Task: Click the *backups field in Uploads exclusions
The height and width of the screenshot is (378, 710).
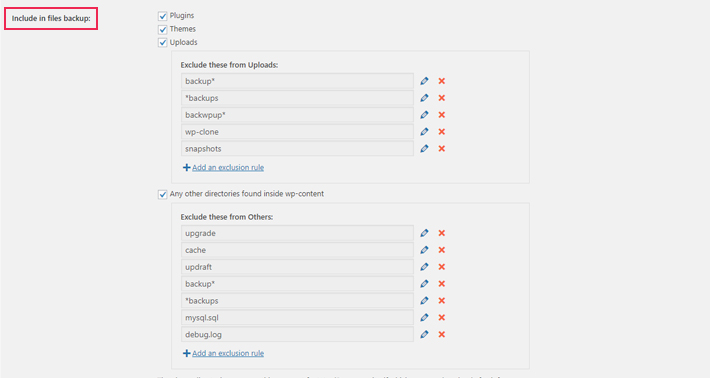Action: (297, 98)
